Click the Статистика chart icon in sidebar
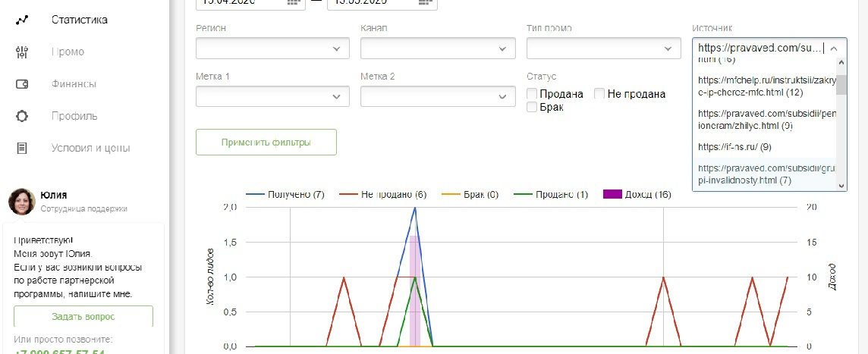868x354 pixels. 21,20
